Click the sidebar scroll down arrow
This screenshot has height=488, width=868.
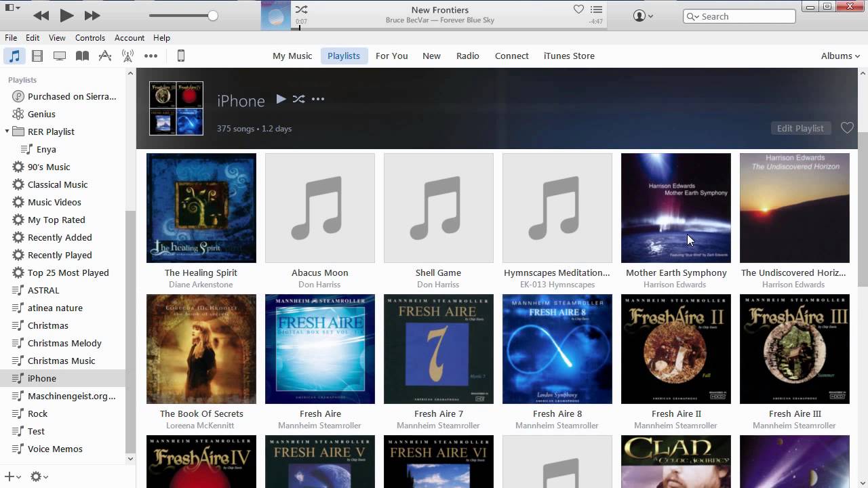coord(131,459)
